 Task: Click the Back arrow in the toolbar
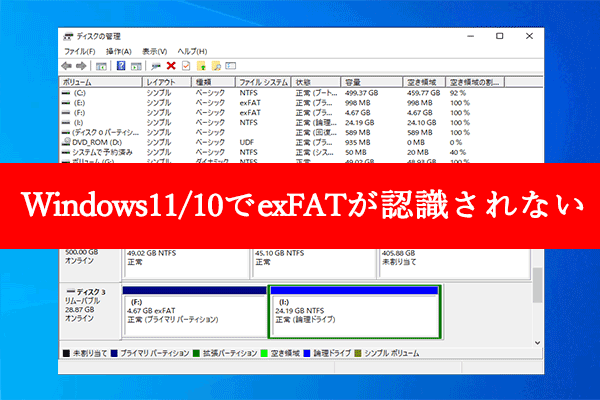coord(67,66)
